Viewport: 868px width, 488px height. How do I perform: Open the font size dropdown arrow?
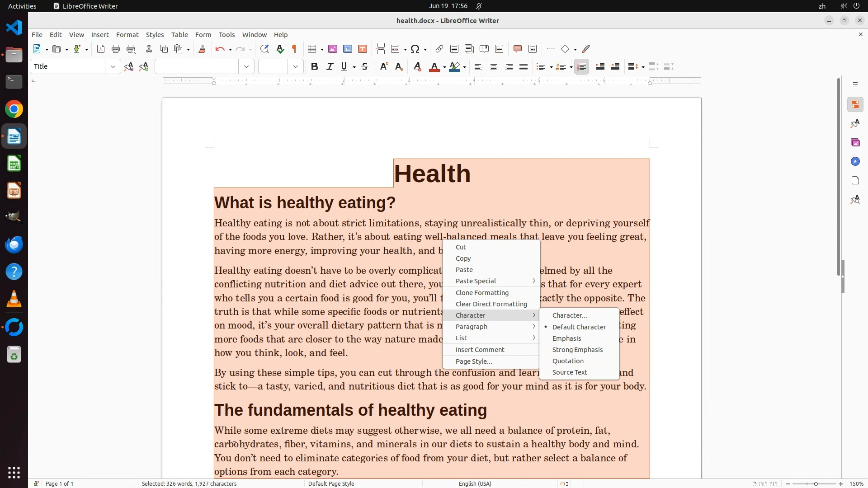coord(296,67)
